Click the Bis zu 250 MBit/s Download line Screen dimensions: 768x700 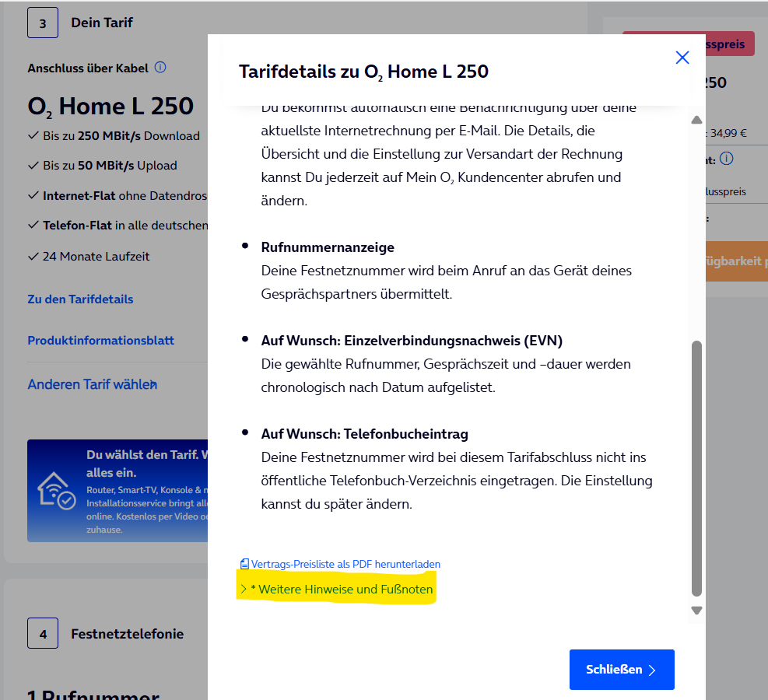pyautogui.click(x=121, y=135)
